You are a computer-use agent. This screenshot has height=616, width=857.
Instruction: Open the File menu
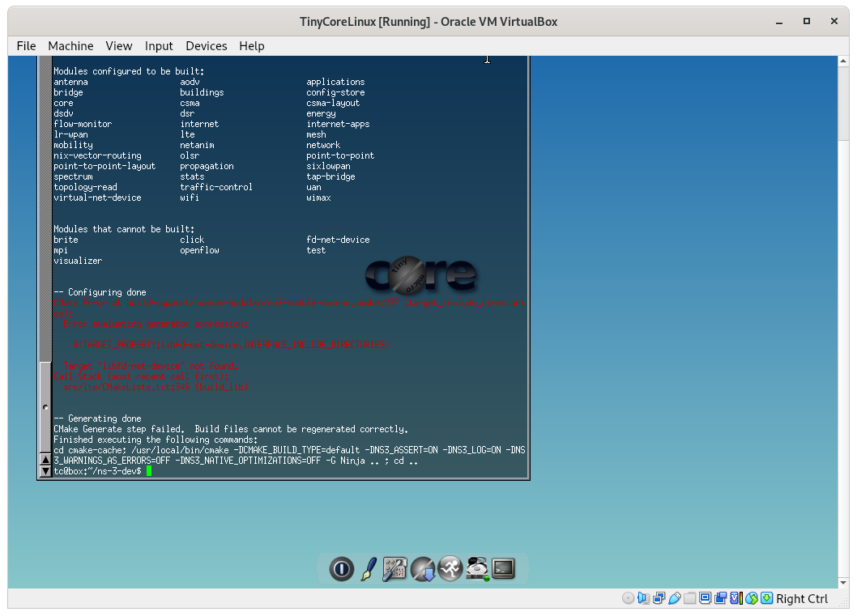[26, 46]
